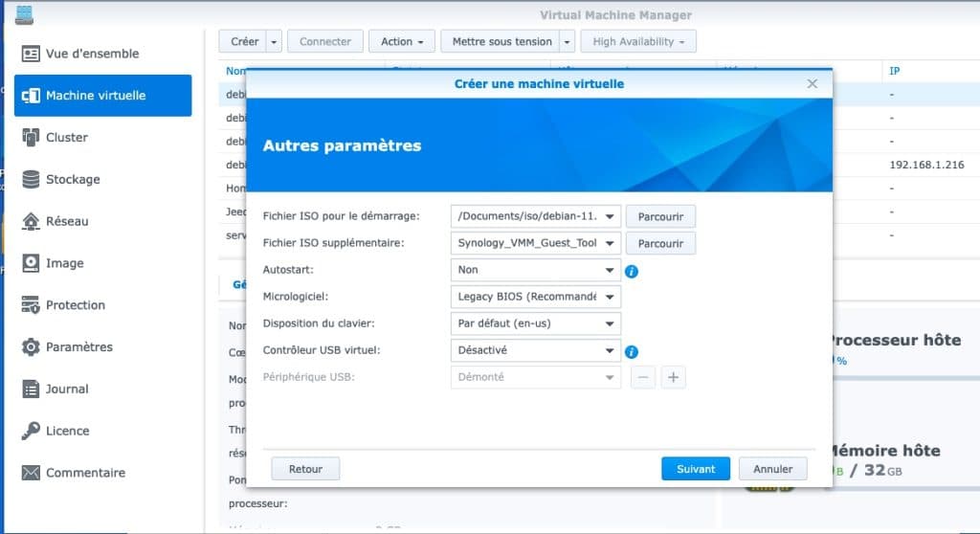This screenshot has height=534, width=980.
Task: Click the IP column header
Action: click(895, 71)
